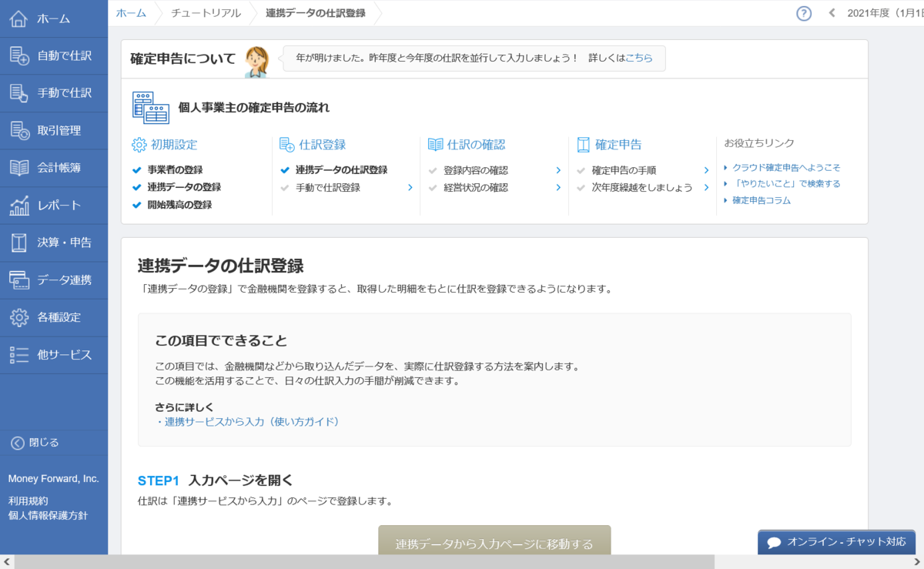Expand arrow next to 次年度繰越をしましょう

[x=706, y=187]
